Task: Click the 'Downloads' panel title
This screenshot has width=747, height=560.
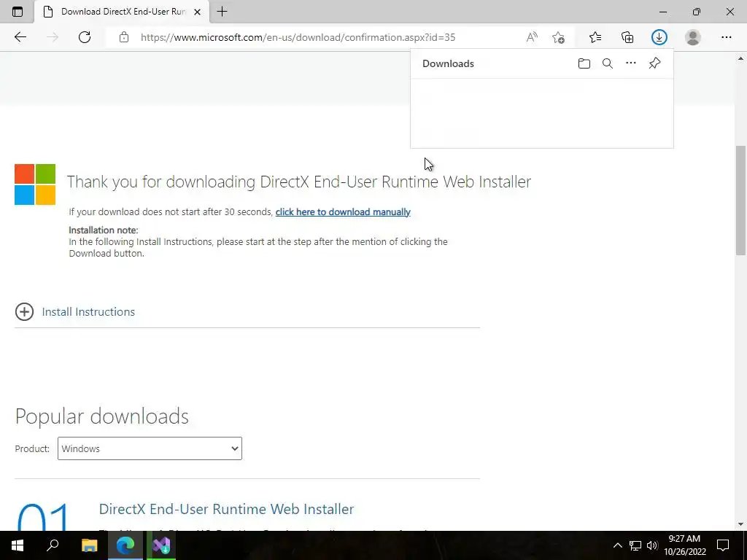Action: click(x=448, y=63)
